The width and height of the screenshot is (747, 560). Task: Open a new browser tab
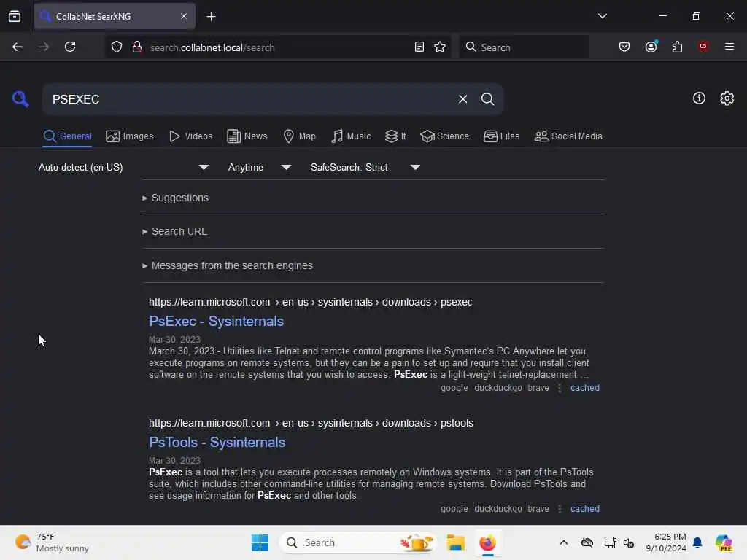(x=211, y=17)
